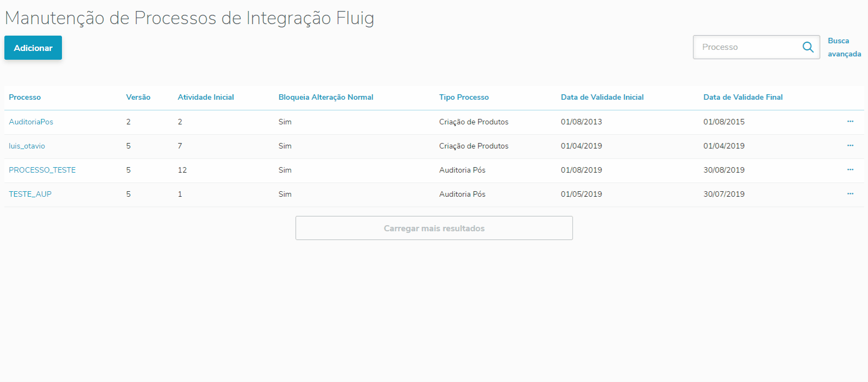Open more options for AuditoriaPos row

850,122
